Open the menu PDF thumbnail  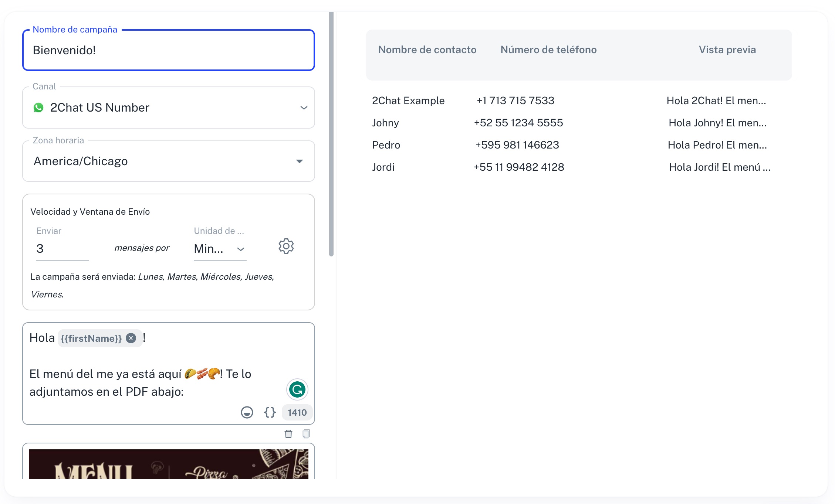pos(168,464)
